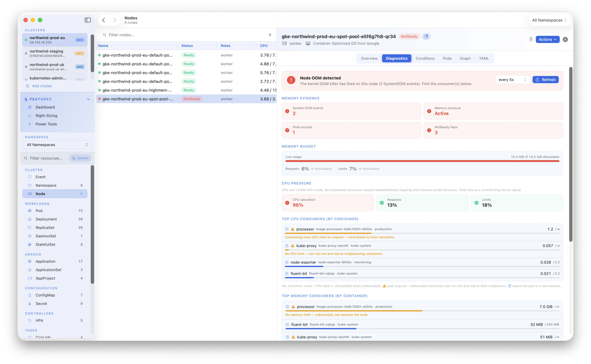Image resolution: width=591 pixels, height=364 pixels.
Task: Select the northwind-prod-eu cluster
Action: point(55,40)
